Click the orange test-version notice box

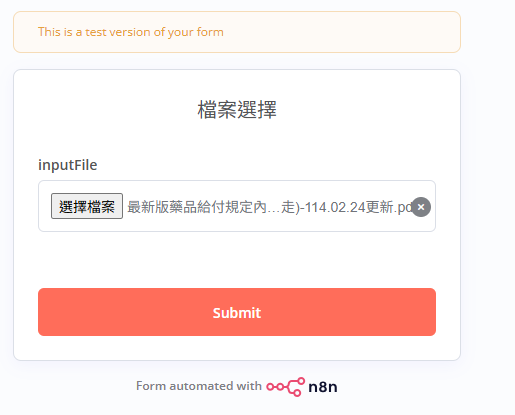tap(237, 32)
